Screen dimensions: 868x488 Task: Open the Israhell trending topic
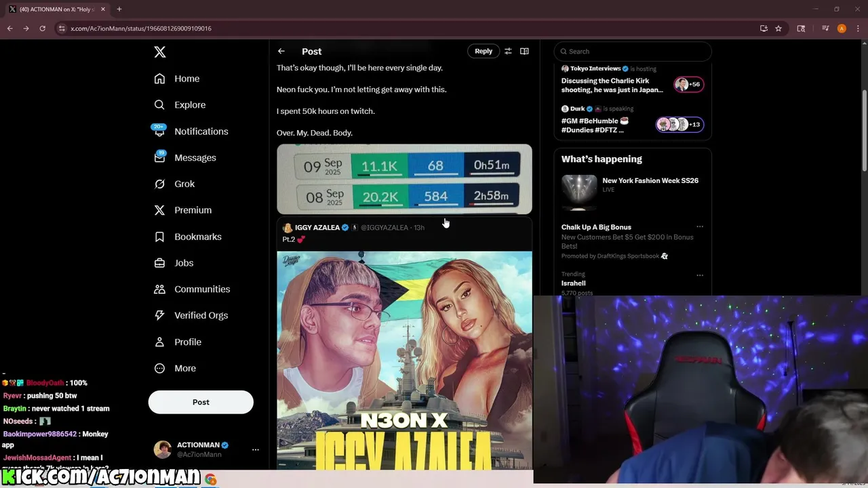click(574, 283)
